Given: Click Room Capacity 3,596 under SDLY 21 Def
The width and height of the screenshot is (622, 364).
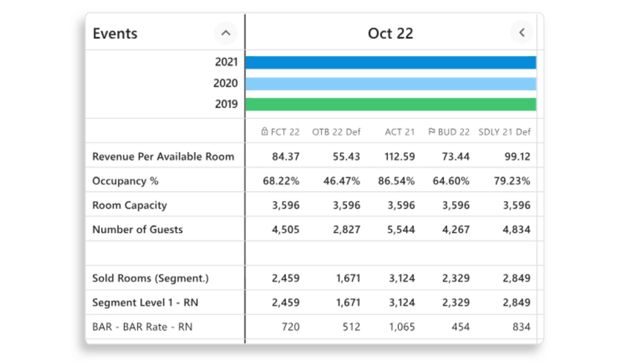Looking at the screenshot, I should coord(517,206).
